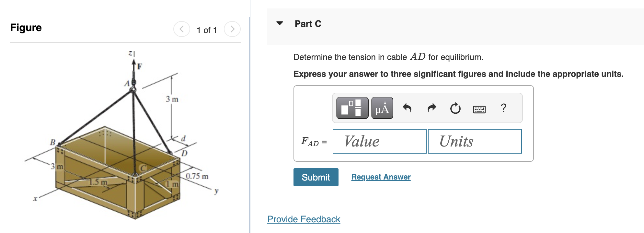Open the equation editor help
The image size is (644, 233).
(x=503, y=108)
